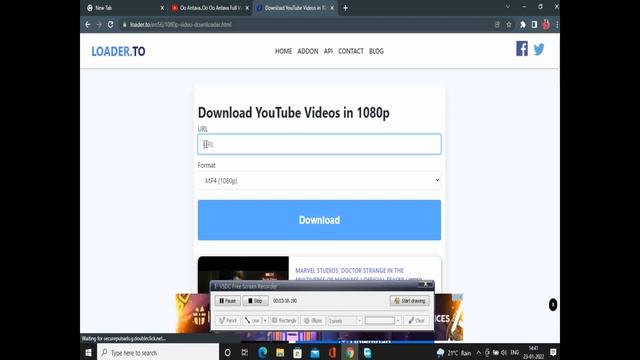Click the Doctor Strange video thumbnail
Image resolution: width=640 pixels, height=360 pixels.
pyautogui.click(x=243, y=269)
